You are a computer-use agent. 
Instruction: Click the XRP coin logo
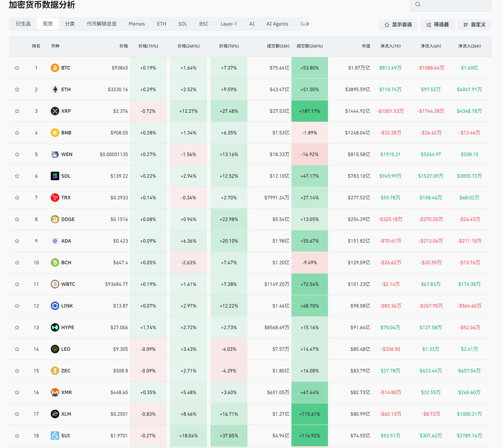click(55, 111)
